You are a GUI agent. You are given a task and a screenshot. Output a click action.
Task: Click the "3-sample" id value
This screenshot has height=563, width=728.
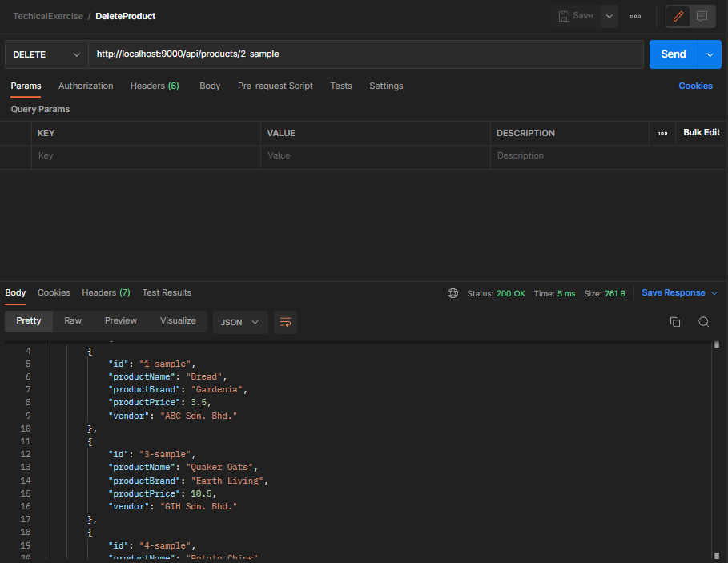point(165,454)
